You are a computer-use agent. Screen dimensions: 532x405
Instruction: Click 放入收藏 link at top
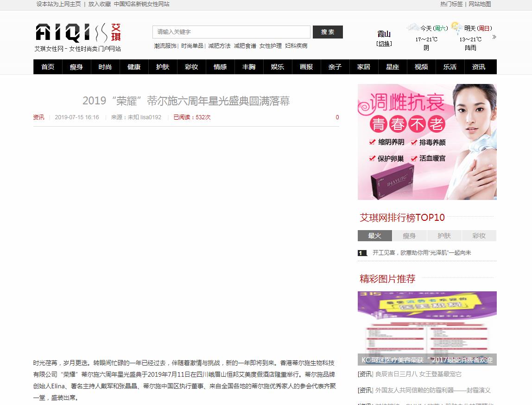pyautogui.click(x=100, y=4)
